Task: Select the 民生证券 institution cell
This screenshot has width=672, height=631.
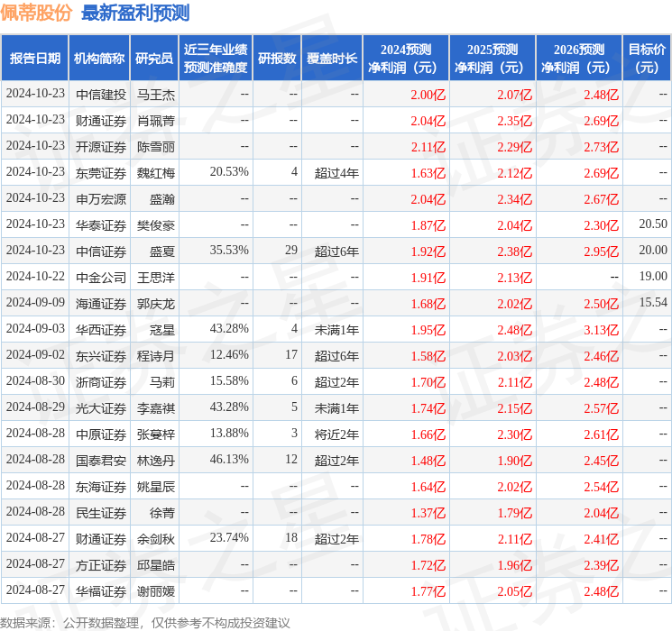Action: click(101, 513)
